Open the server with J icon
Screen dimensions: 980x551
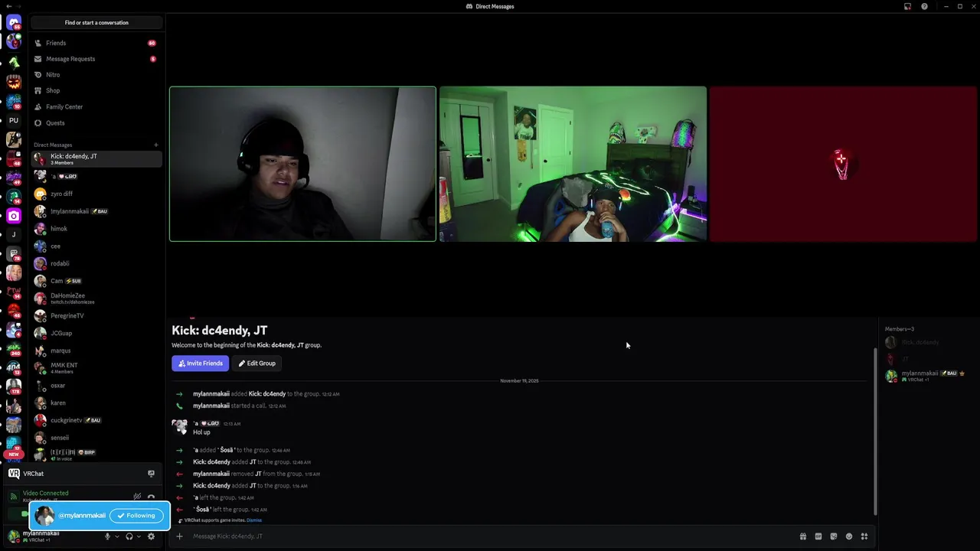coord(14,235)
